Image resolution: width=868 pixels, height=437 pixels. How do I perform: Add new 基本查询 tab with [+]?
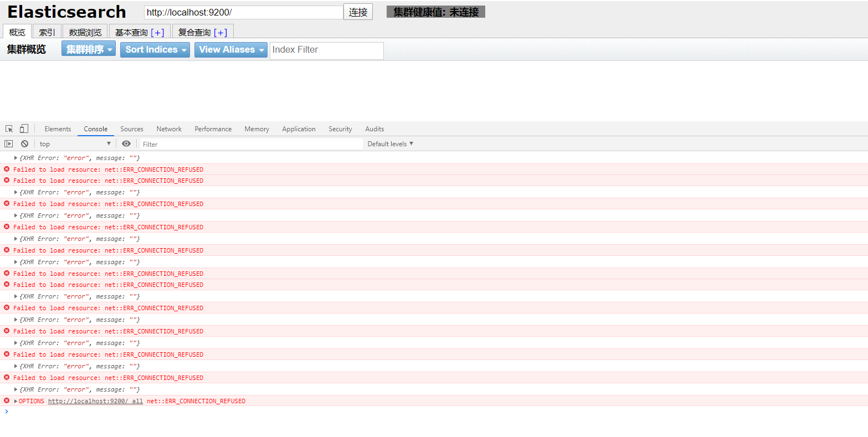pos(157,32)
